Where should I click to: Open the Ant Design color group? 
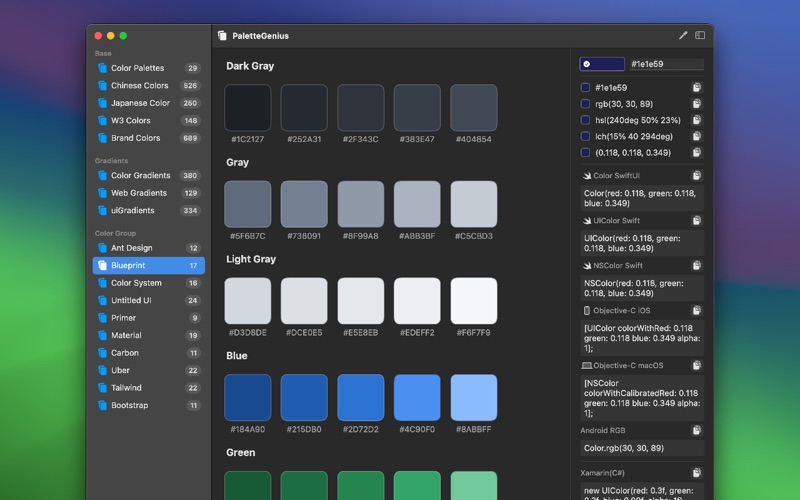131,248
